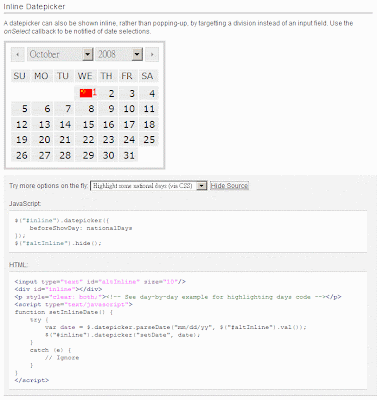Select day 5 in calendar

tap(21, 109)
